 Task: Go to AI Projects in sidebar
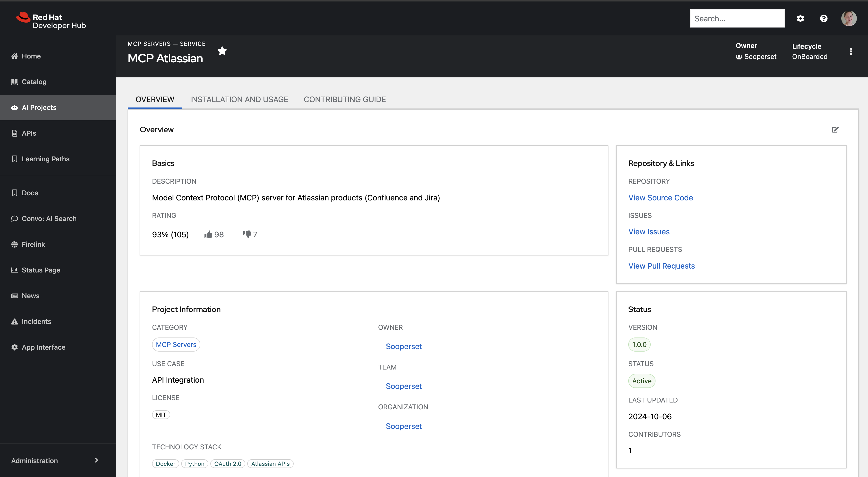(x=39, y=107)
